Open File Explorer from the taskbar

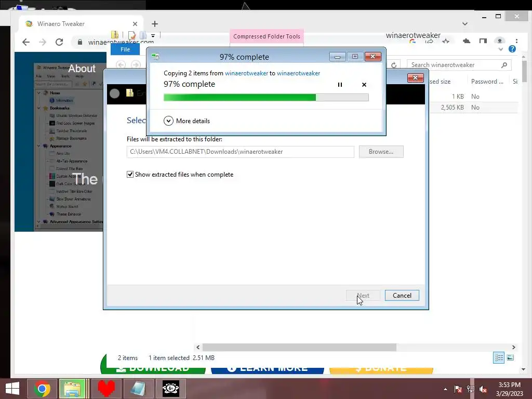pos(72,389)
